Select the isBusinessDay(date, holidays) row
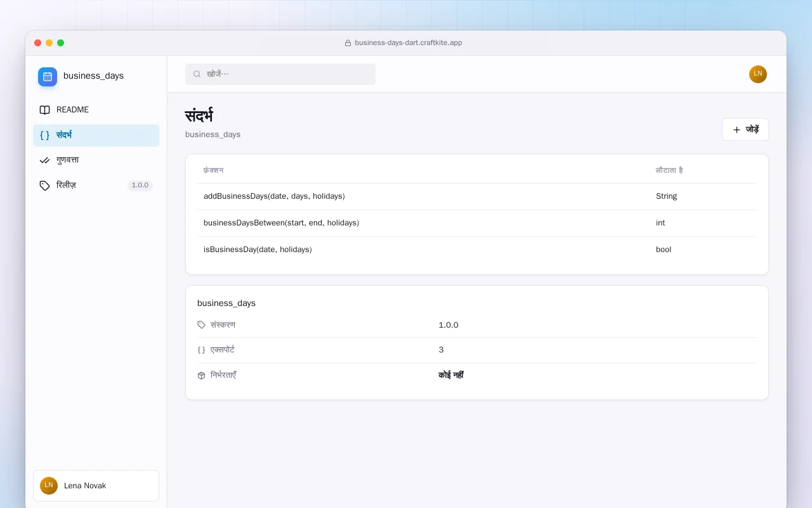The image size is (812, 508). coord(477,250)
